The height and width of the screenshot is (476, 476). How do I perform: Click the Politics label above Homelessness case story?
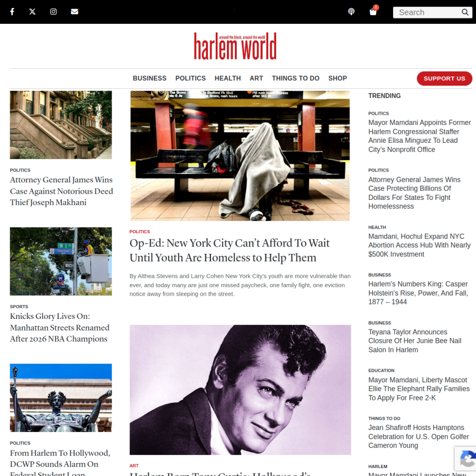379,170
